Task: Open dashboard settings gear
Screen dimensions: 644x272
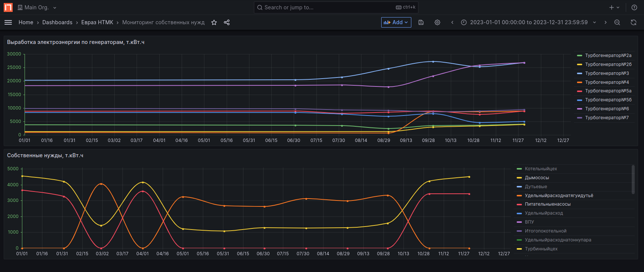Action: coord(437,22)
